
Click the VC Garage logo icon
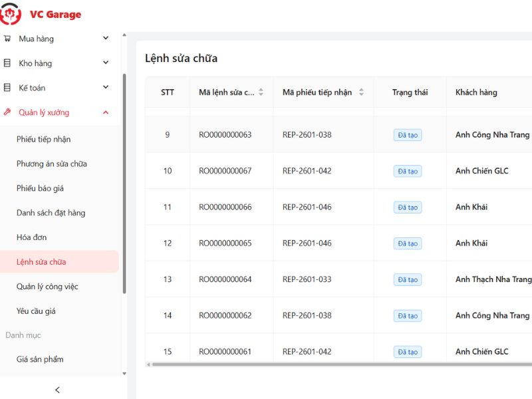pos(11,13)
